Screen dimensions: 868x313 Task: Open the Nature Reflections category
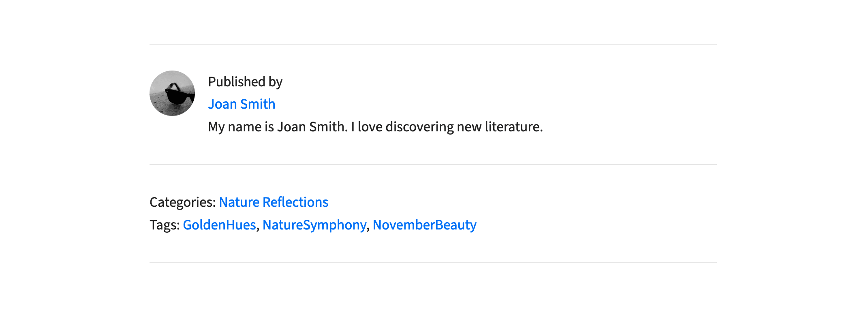tap(274, 202)
